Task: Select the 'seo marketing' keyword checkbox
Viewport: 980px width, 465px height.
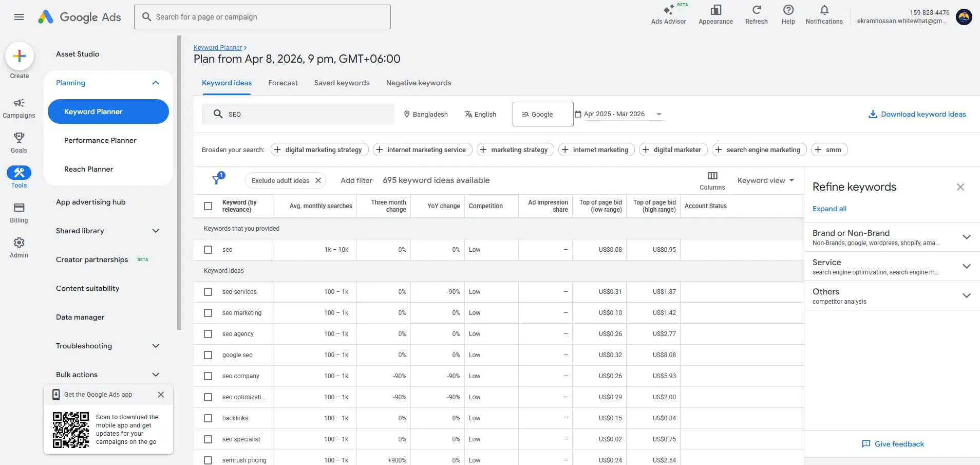Action: point(208,313)
